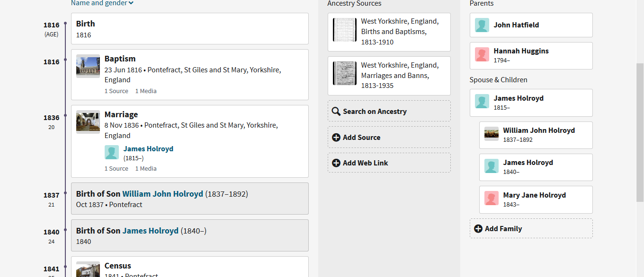Image resolution: width=644 pixels, height=277 pixels.
Task: Click the magnifier icon beside Search on Ancestry
Action: (336, 112)
